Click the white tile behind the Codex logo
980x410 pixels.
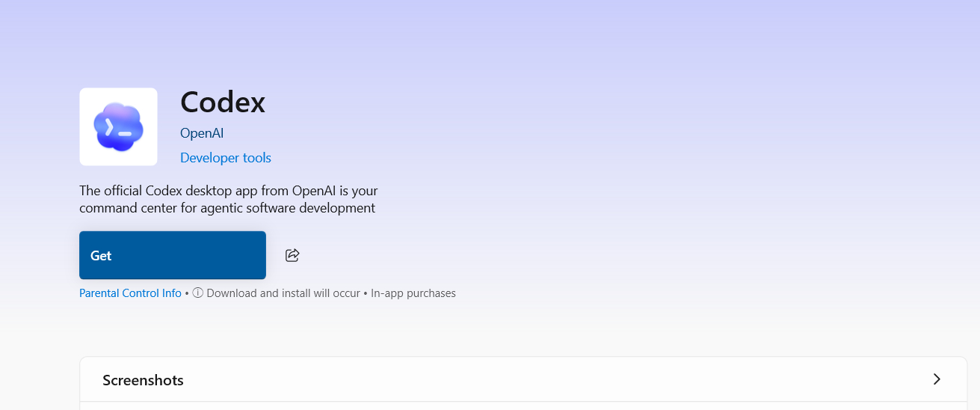[x=118, y=127]
